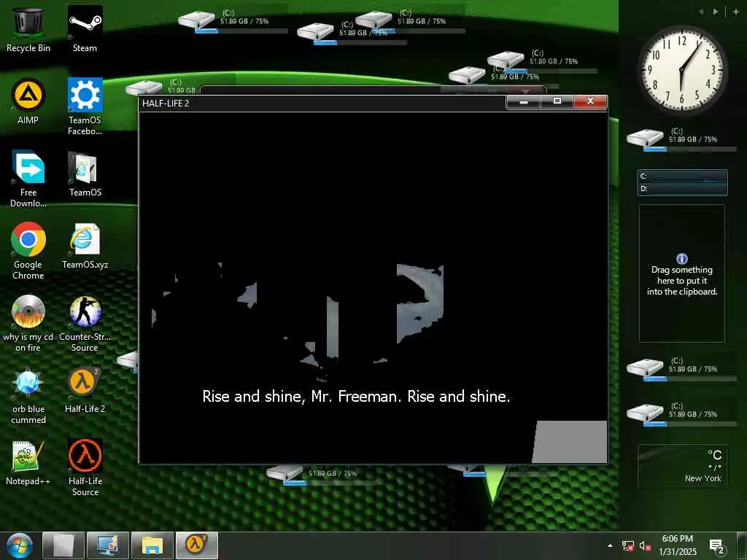Select 'Rise and shine, Mr. Freeman' subtitle

coord(356,396)
